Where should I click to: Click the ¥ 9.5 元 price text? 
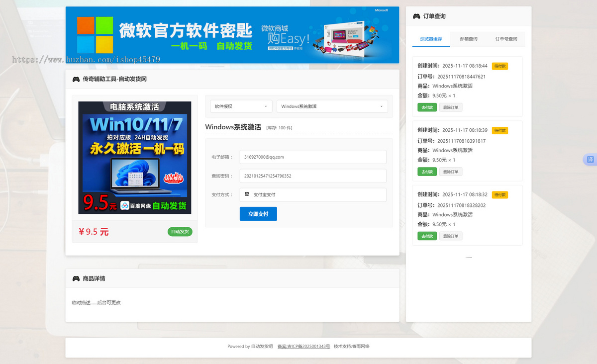(x=94, y=232)
